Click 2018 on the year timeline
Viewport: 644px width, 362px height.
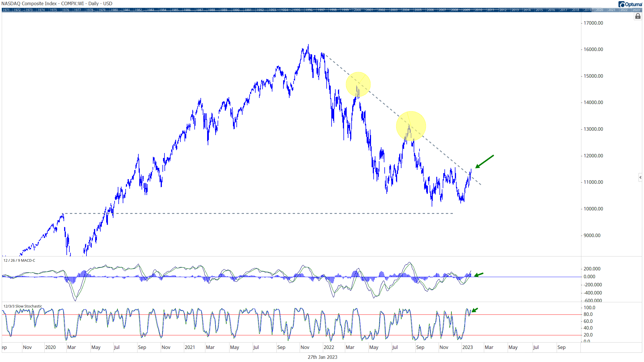pyautogui.click(x=576, y=10)
